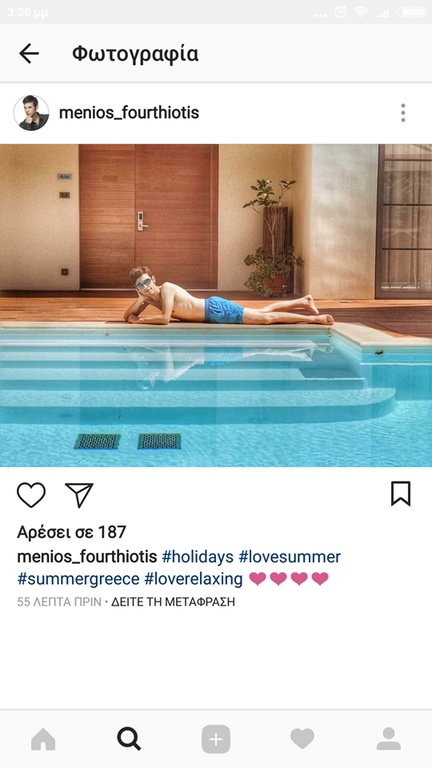
Task: Tap the poolside post photo
Action: (216, 305)
